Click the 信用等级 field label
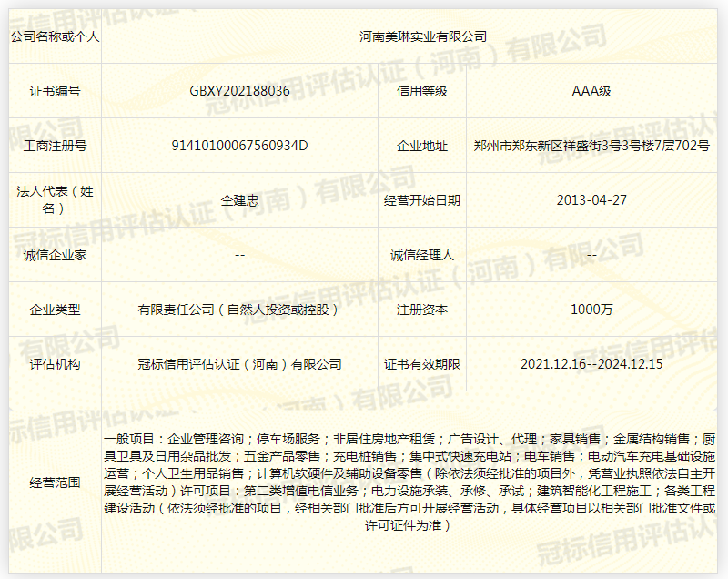 [x=422, y=91]
